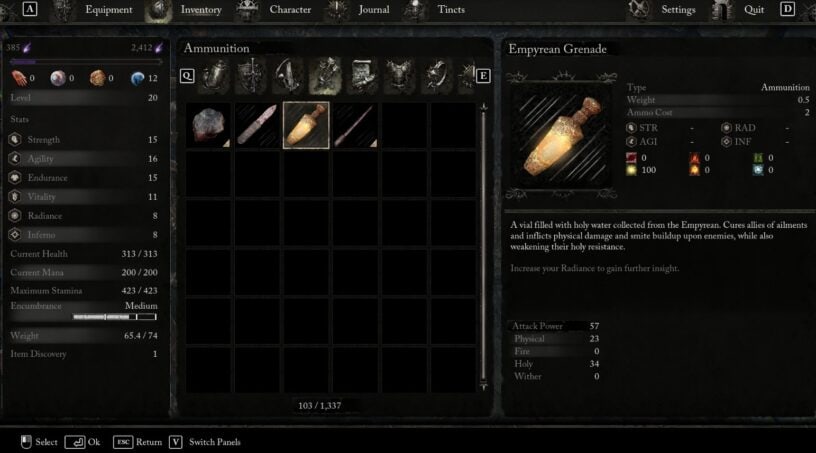Click the inventory grid vertical scrollbar
816x453 pixels.
[x=483, y=246]
